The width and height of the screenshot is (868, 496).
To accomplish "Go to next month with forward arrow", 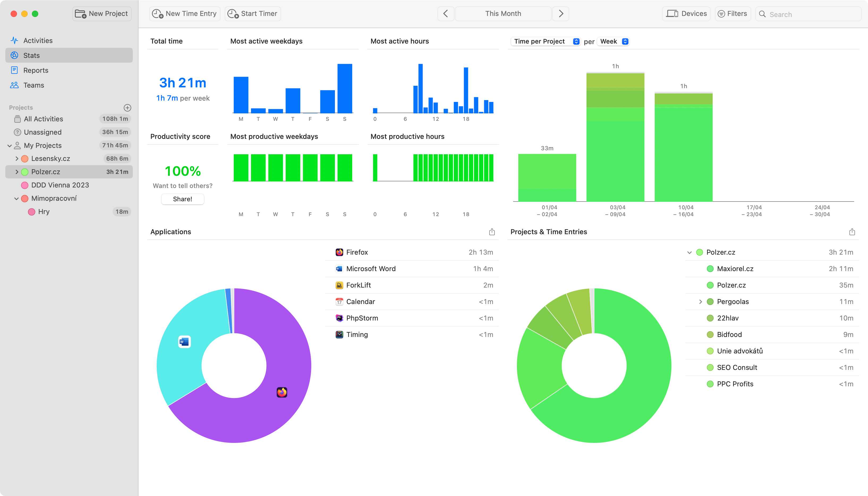I will [x=561, y=14].
